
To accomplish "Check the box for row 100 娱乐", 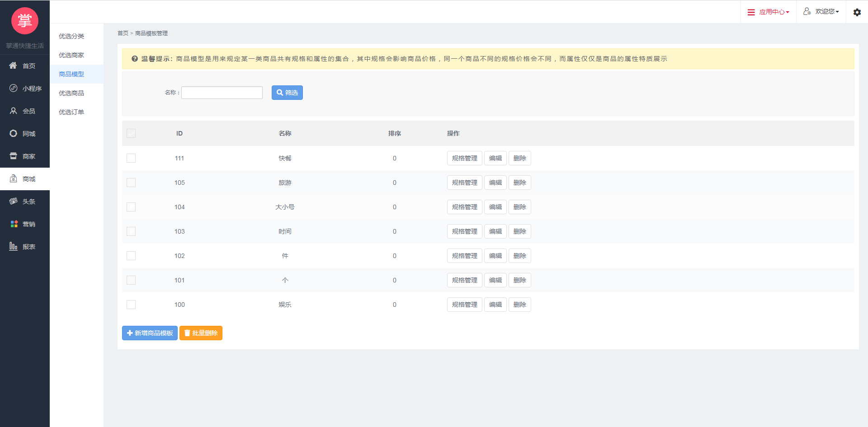I will pos(131,305).
